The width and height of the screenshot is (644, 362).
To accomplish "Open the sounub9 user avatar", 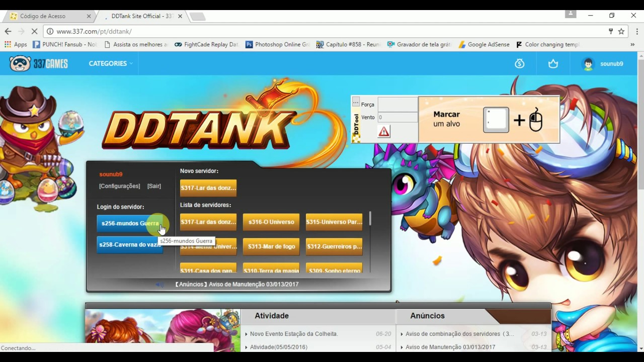I will pos(588,64).
